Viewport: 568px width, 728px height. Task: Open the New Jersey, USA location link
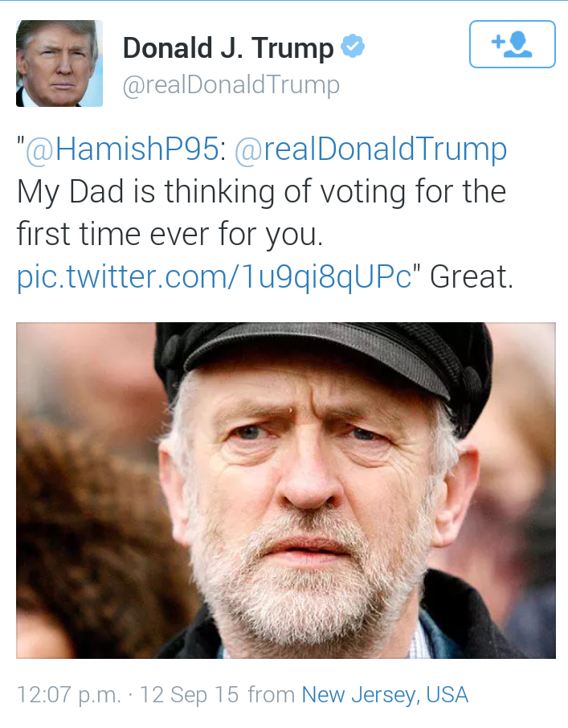coord(385,694)
